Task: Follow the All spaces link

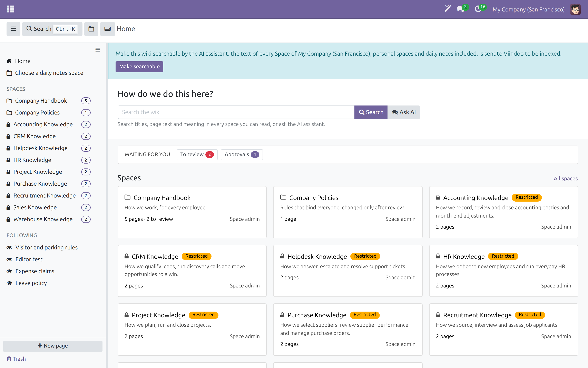Action: click(566, 178)
